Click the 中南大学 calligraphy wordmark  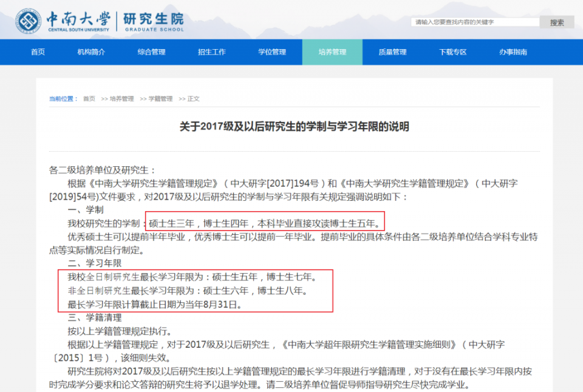tap(78, 19)
